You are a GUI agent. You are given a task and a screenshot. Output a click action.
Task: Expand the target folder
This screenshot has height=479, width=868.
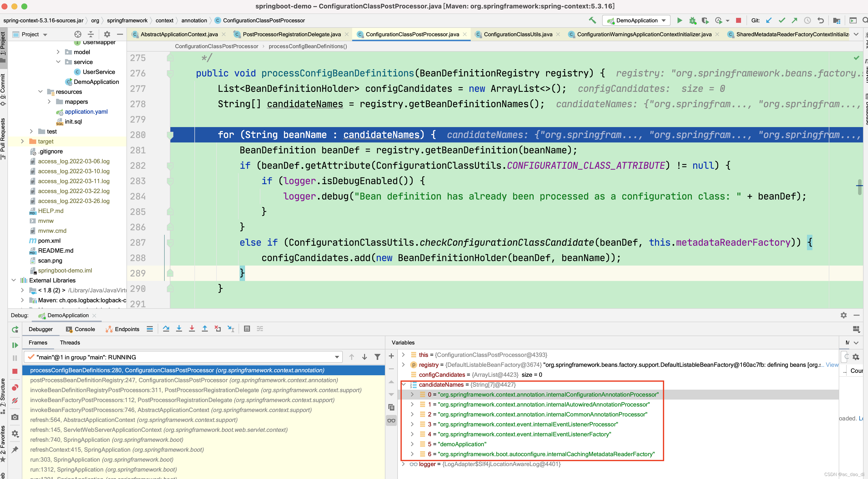[x=23, y=141]
